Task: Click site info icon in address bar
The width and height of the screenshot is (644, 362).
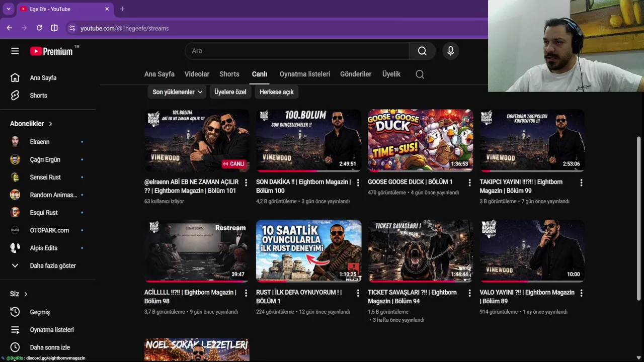Action: coord(72,28)
